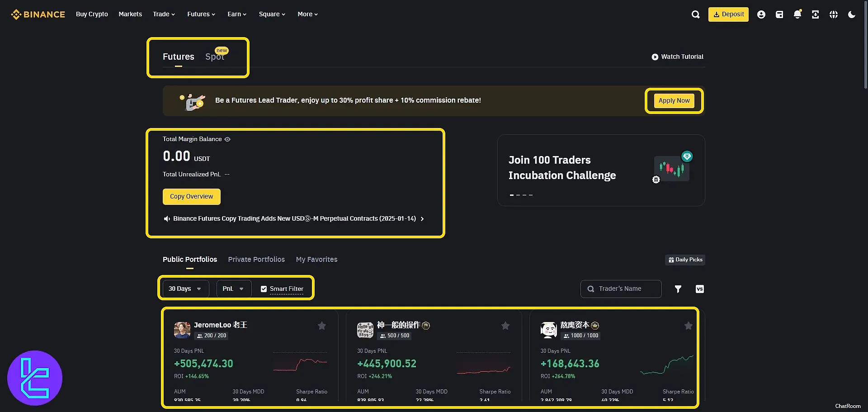Open the filter funnel icon
Screen dimensions: 868x412
(678, 289)
